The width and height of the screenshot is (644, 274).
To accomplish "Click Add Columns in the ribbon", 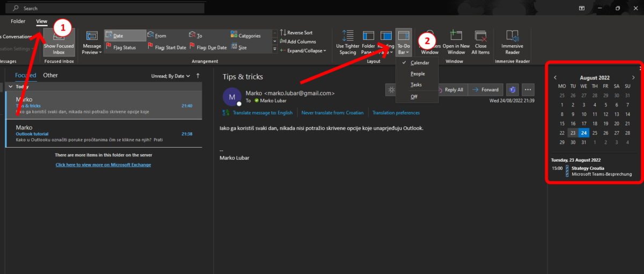I will tap(298, 41).
